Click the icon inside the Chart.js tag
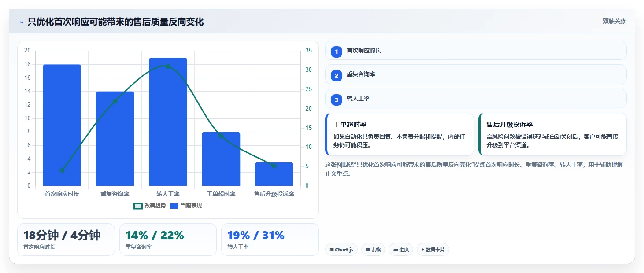This screenshot has height=273, width=644. (332, 250)
